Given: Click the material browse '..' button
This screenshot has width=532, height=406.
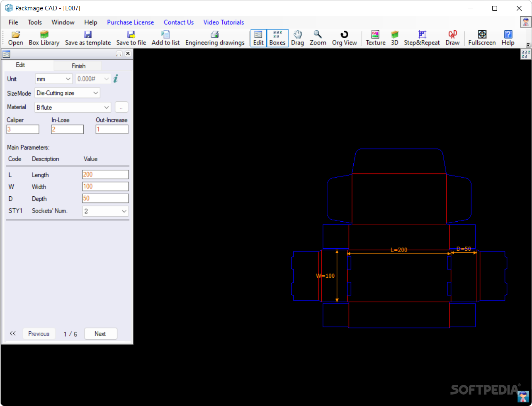Looking at the screenshot, I should pyautogui.click(x=121, y=107).
